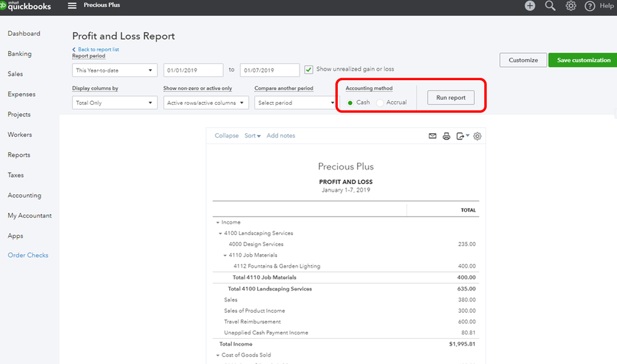Click Save customization button

[584, 60]
